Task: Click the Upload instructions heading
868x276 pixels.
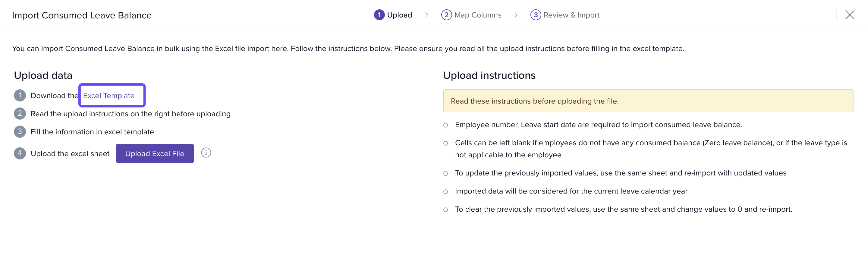Action: click(x=489, y=75)
